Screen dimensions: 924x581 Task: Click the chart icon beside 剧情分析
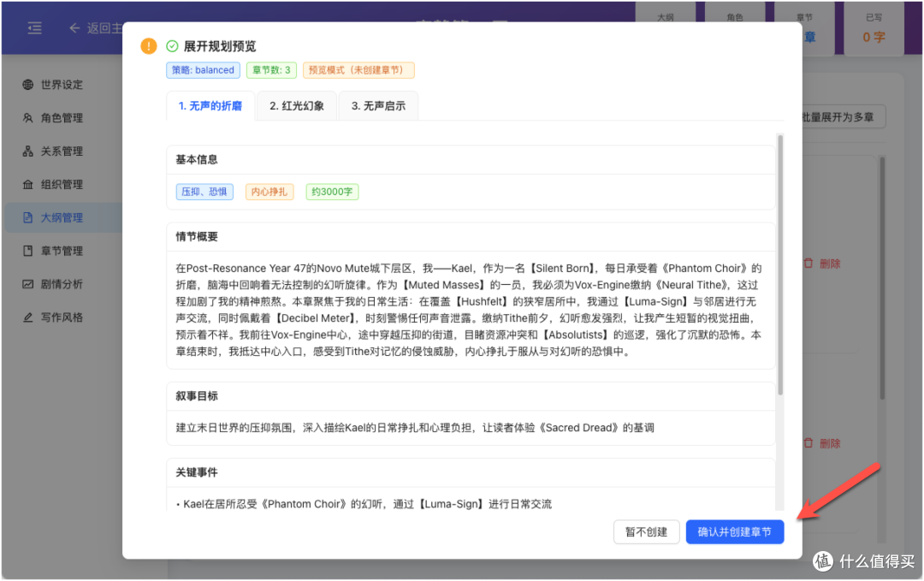(x=27, y=284)
